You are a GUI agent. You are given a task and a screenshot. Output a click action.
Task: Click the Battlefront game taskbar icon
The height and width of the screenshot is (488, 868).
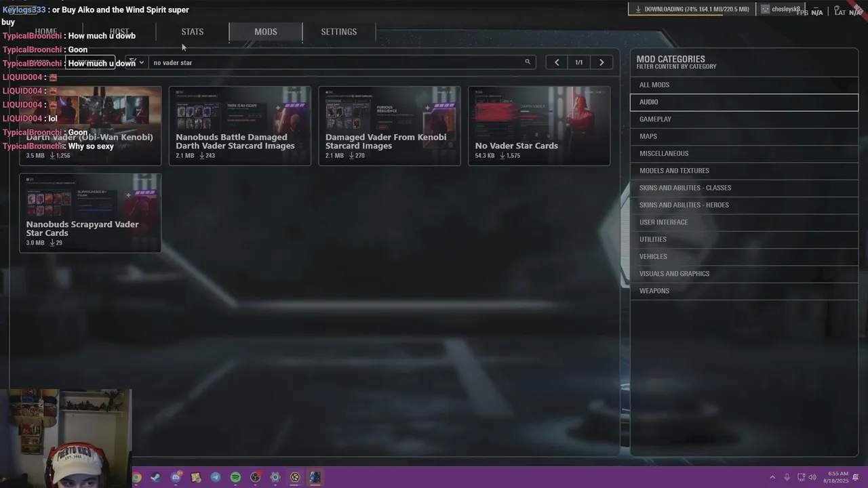coord(315,477)
